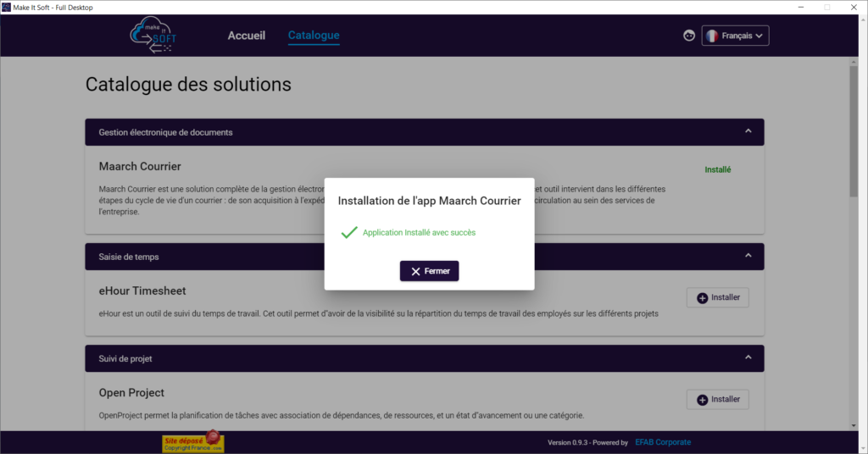This screenshot has width=868, height=454.
Task: Switch to the Catalogue tab
Action: click(314, 36)
